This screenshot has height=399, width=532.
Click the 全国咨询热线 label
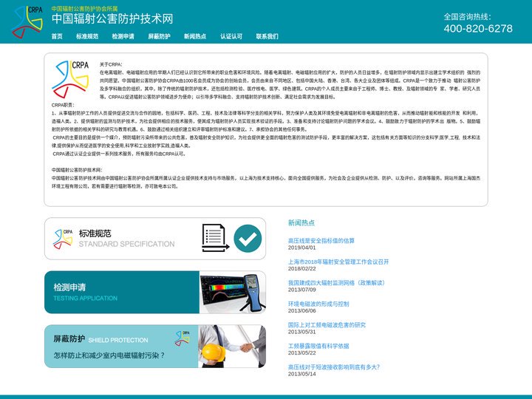point(467,16)
